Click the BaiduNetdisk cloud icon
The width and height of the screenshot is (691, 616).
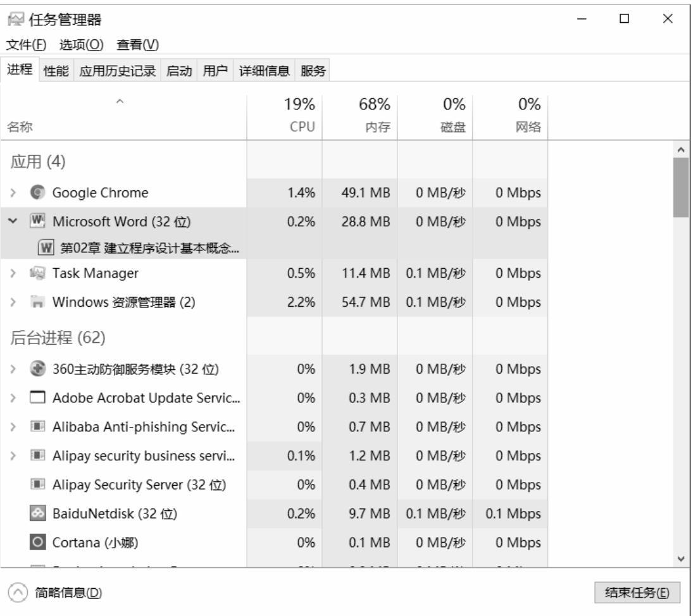click(x=37, y=514)
